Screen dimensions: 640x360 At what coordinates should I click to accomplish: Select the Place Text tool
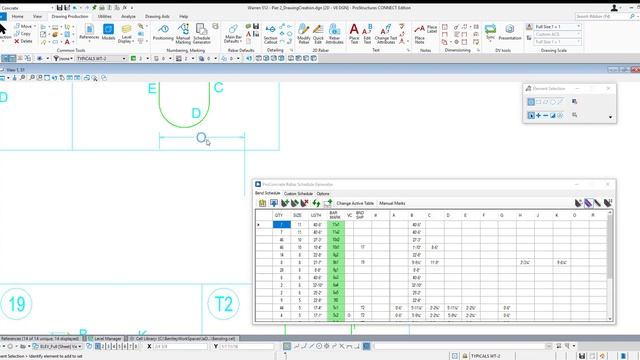click(354, 33)
